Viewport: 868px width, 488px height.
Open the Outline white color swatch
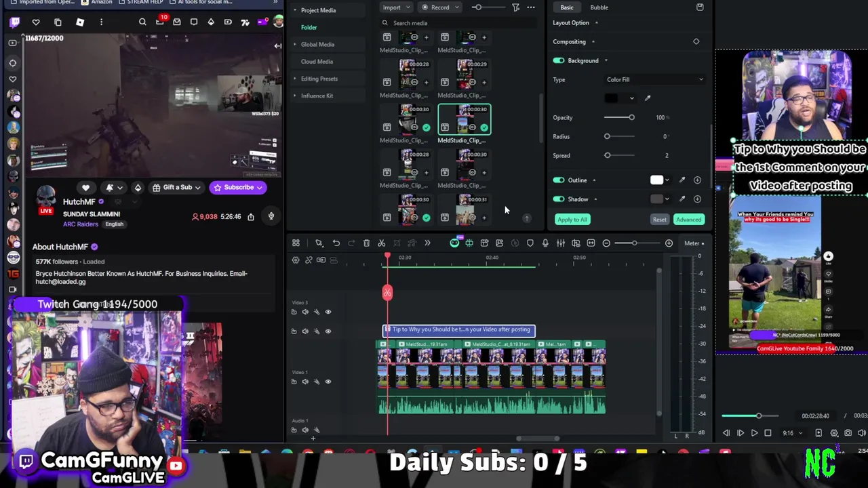coord(656,180)
